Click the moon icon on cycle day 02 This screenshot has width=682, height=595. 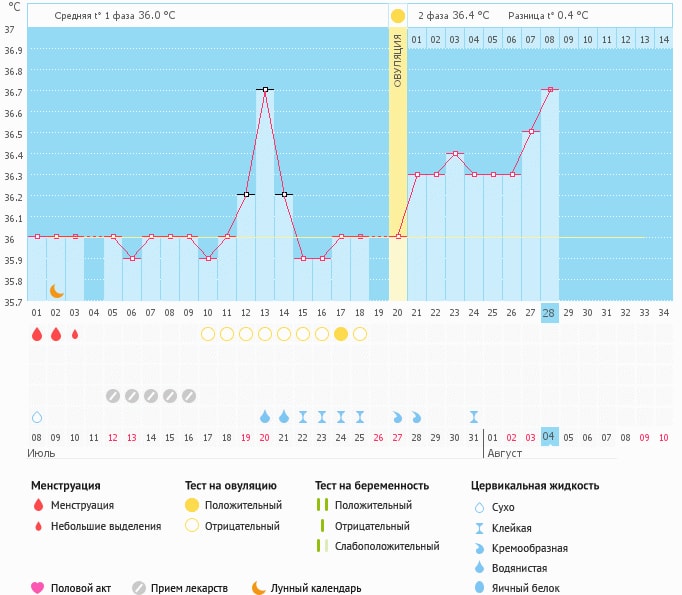click(x=57, y=290)
